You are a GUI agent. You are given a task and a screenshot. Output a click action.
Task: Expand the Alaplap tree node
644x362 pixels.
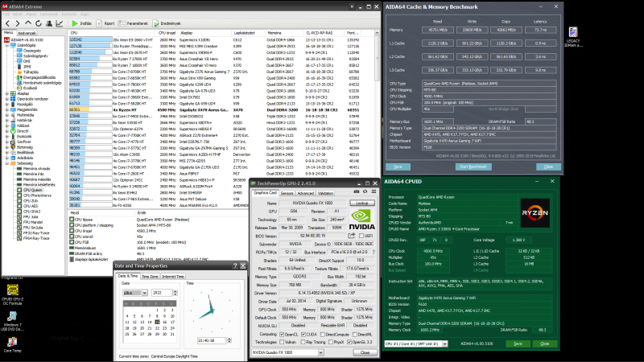(7, 93)
